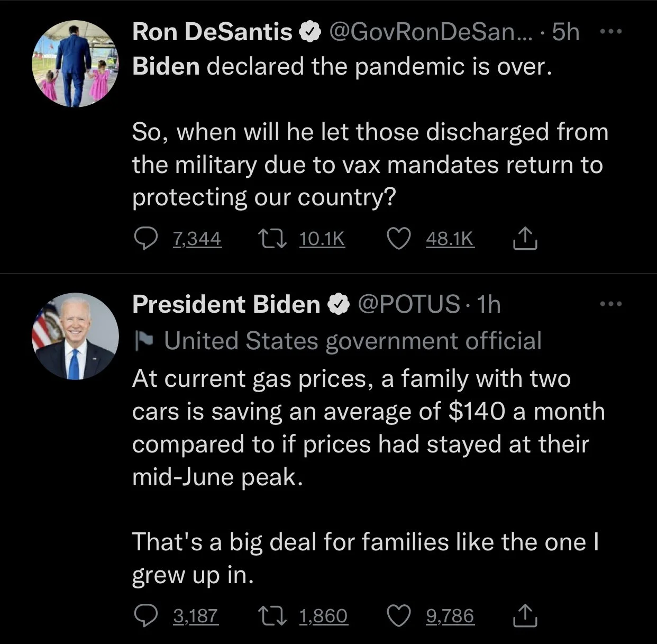657x644 pixels.
Task: Open the Ron DeSantis display name
Action: point(212,32)
